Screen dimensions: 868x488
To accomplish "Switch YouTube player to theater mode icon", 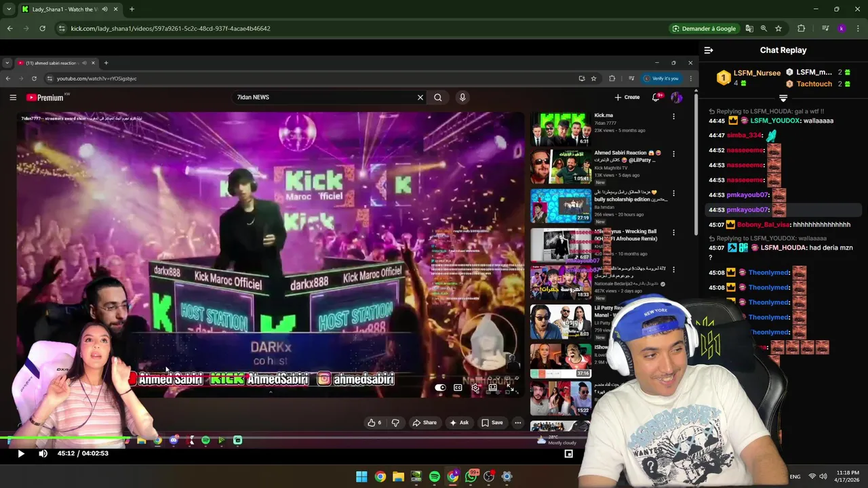I will (493, 388).
